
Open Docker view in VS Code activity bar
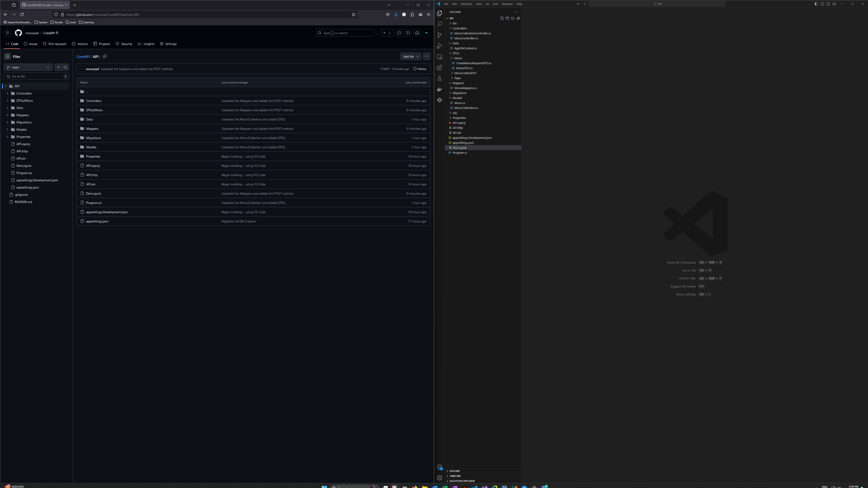pyautogui.click(x=439, y=89)
